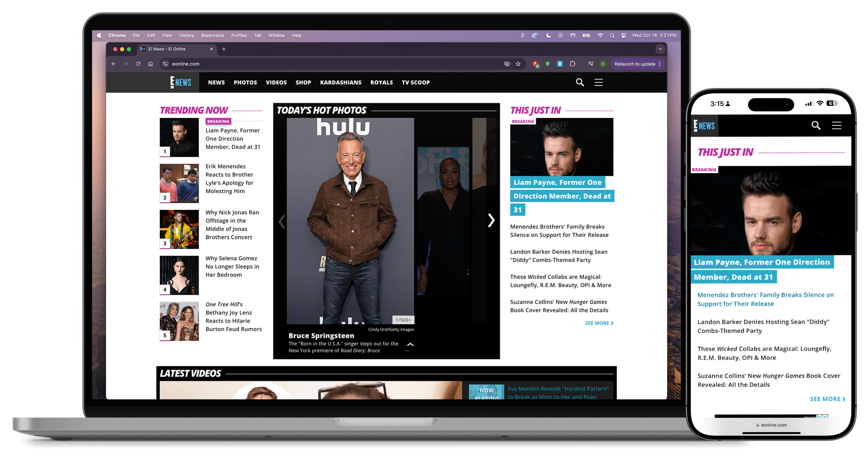Go to Chrome home page icon
Viewport: 868px width, 455px height.
(150, 64)
